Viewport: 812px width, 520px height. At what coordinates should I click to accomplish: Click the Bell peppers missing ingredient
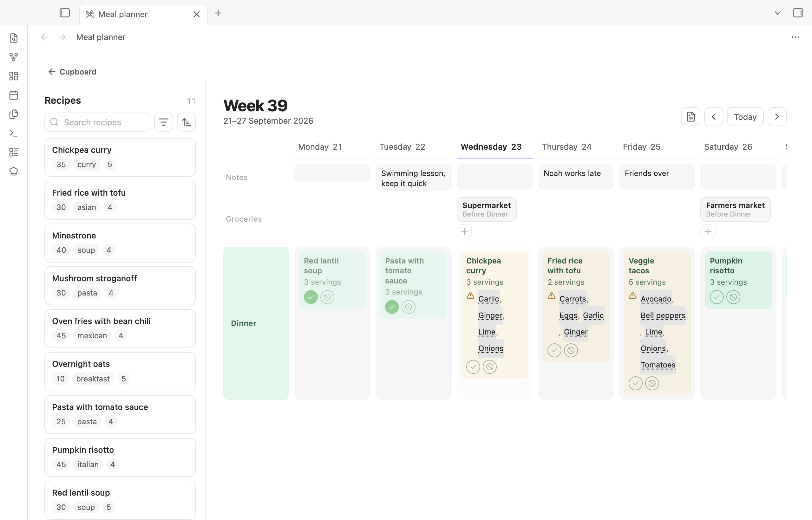tap(663, 315)
